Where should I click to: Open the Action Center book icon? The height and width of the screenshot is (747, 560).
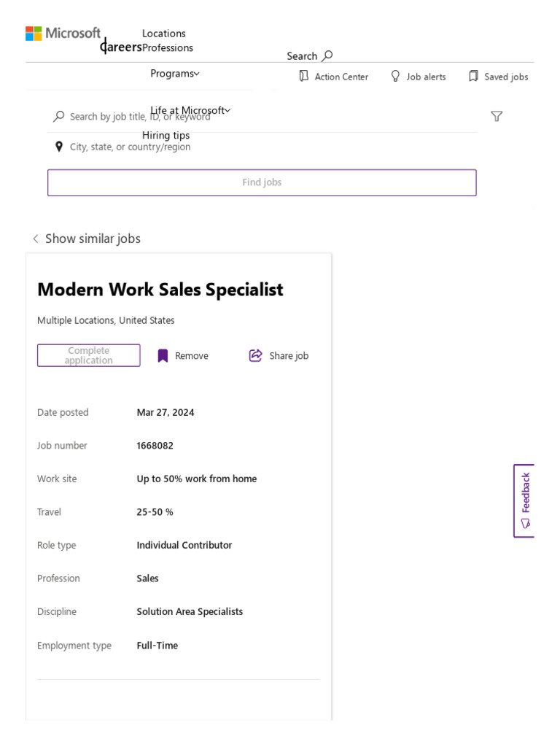[x=304, y=76]
